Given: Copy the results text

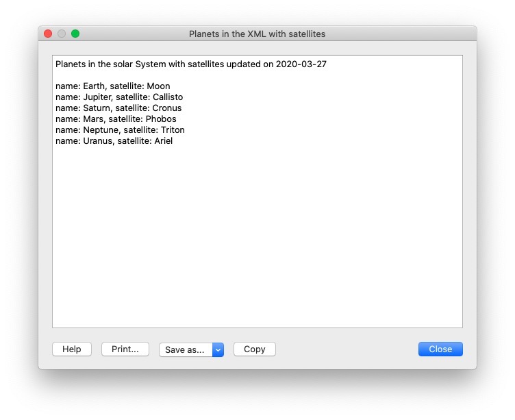Looking at the screenshot, I should [254, 349].
